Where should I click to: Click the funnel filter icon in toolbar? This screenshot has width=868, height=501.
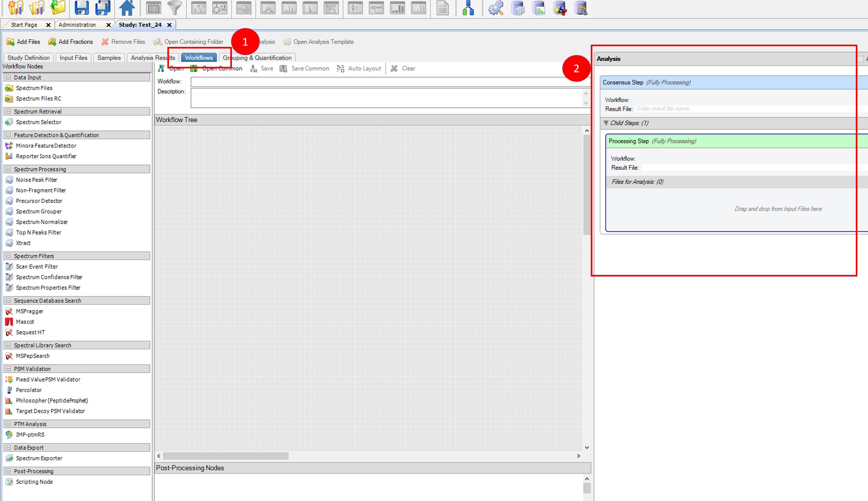[174, 8]
